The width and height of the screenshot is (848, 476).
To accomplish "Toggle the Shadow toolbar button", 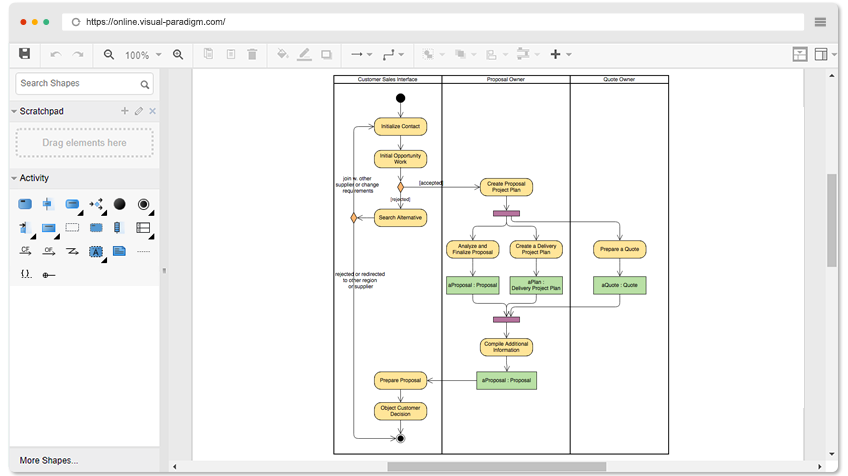I will pos(326,54).
